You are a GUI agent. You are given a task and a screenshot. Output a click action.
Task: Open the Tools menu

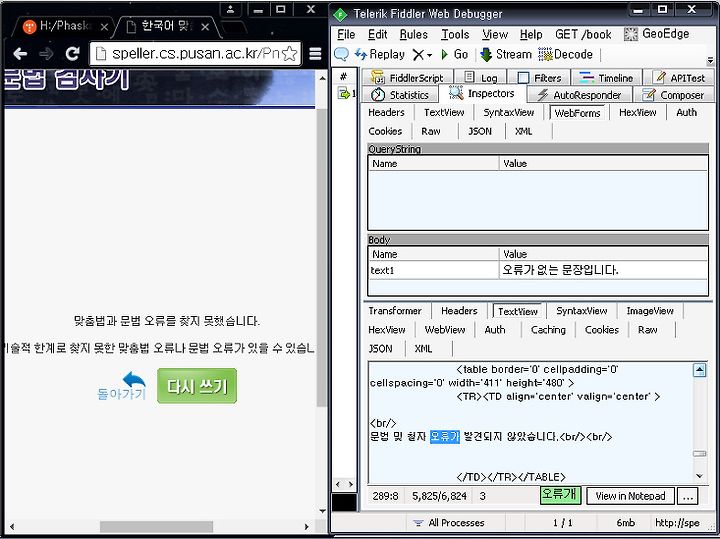[455, 34]
